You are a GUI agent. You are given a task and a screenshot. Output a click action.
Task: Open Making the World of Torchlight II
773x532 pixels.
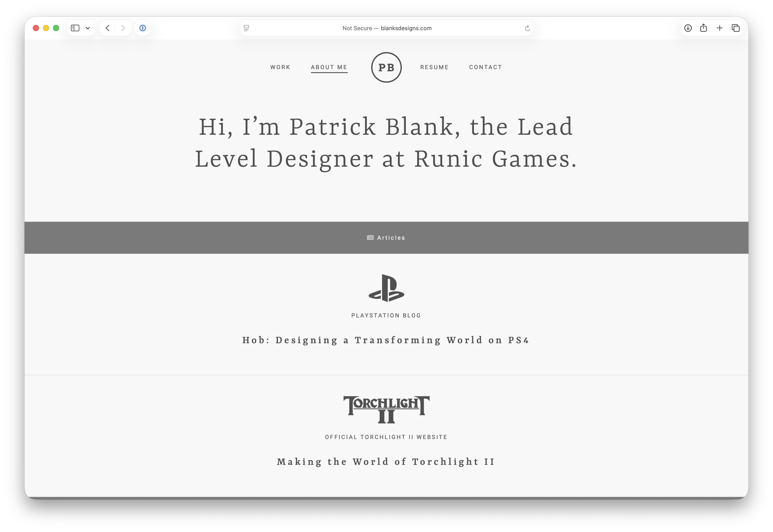(386, 462)
